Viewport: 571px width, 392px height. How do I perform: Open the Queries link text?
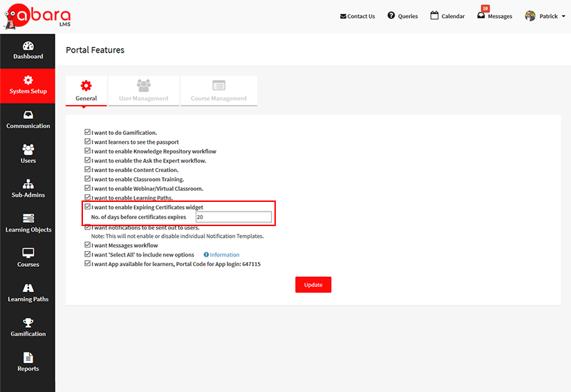tap(408, 17)
